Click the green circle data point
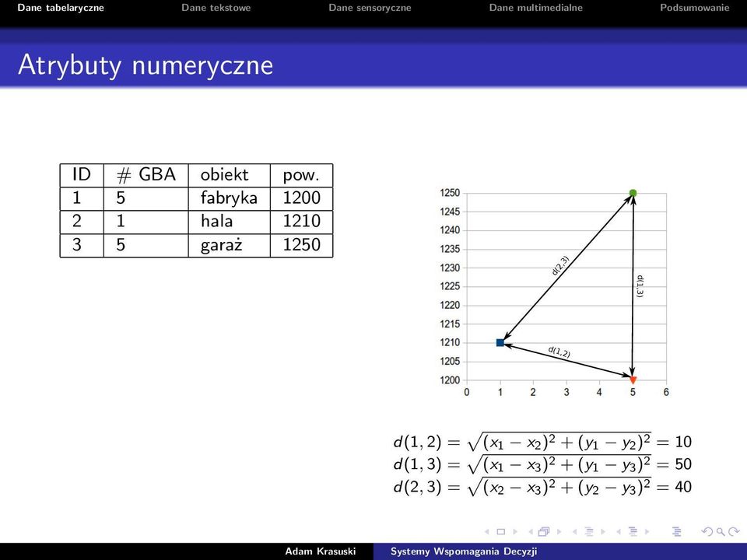747x560 pixels. point(633,193)
